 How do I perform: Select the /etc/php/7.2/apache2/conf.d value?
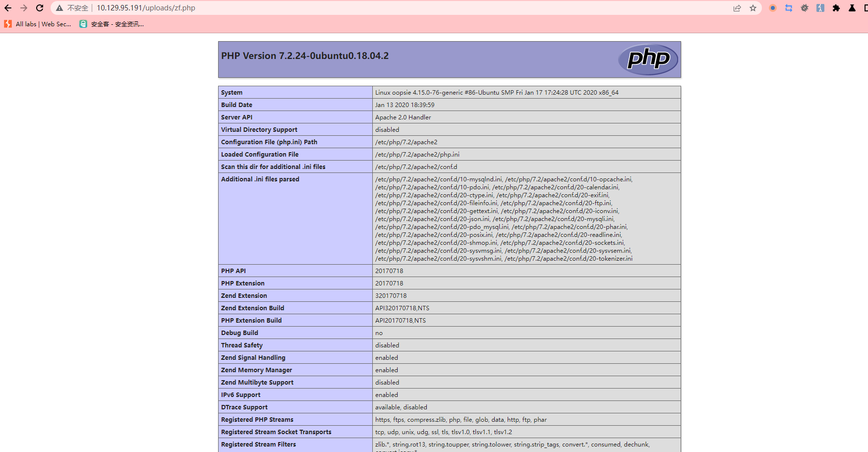[x=416, y=167]
